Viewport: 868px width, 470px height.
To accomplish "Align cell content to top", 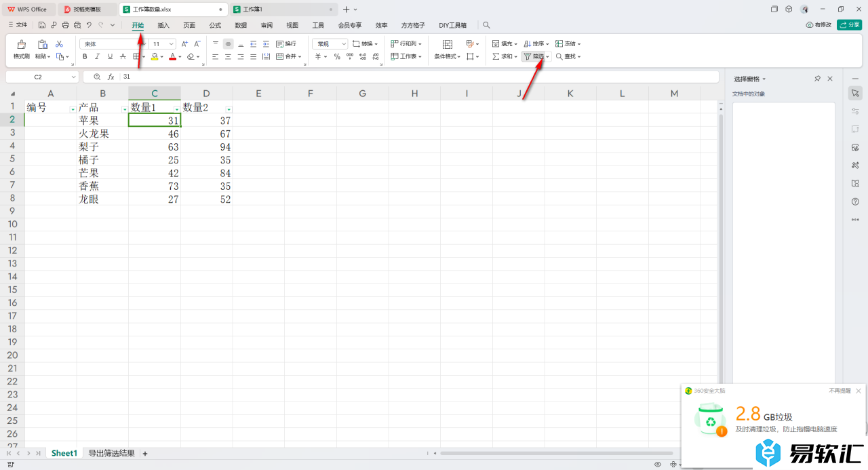I will click(x=216, y=43).
